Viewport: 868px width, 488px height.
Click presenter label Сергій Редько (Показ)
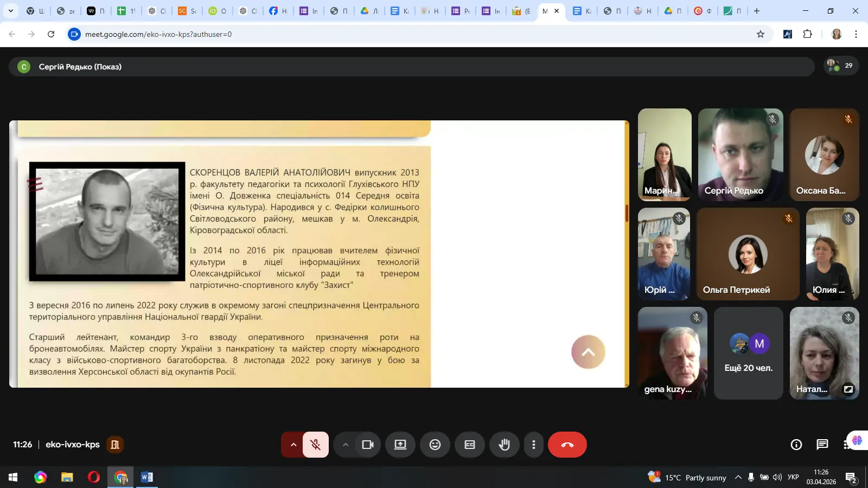(x=80, y=67)
